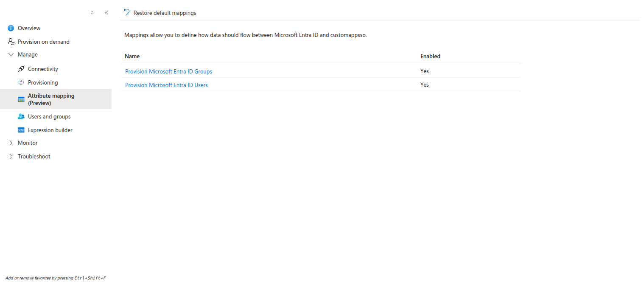This screenshot has width=644, height=282.
Task: Click Restore default mappings button
Action: click(x=160, y=13)
